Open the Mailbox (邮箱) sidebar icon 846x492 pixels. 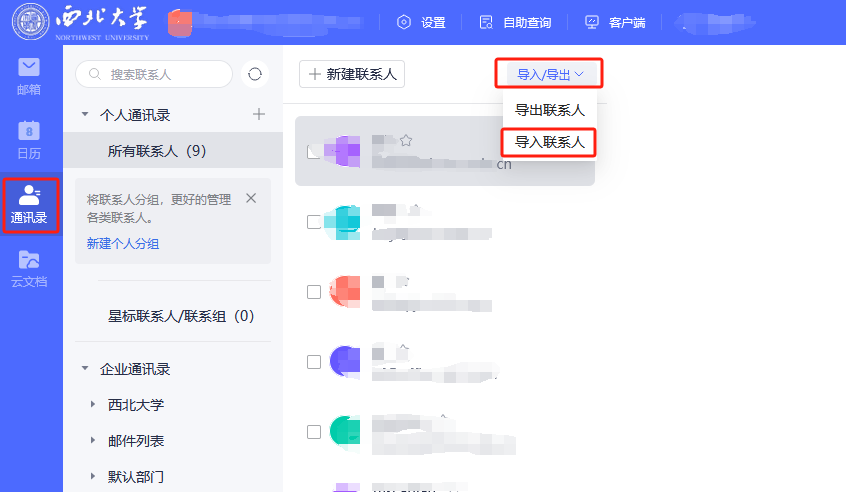click(30, 75)
